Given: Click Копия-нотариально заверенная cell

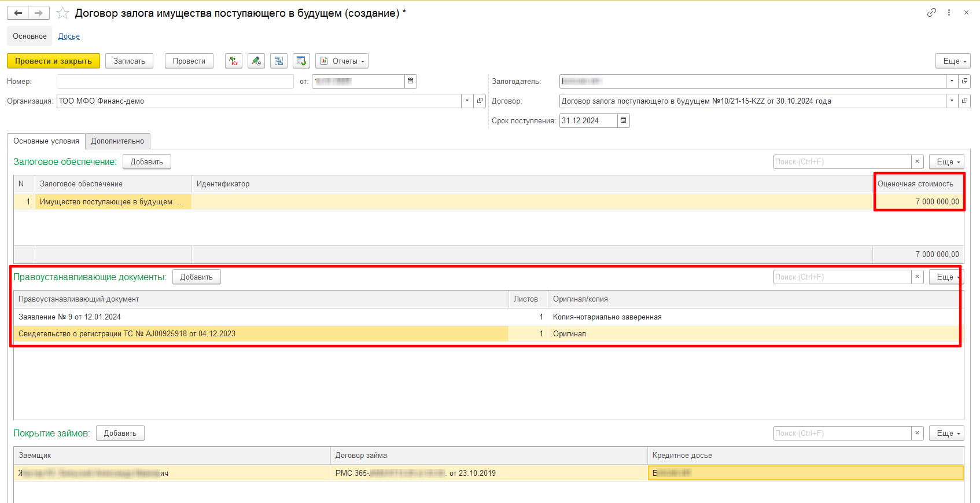Looking at the screenshot, I should coord(755,317).
